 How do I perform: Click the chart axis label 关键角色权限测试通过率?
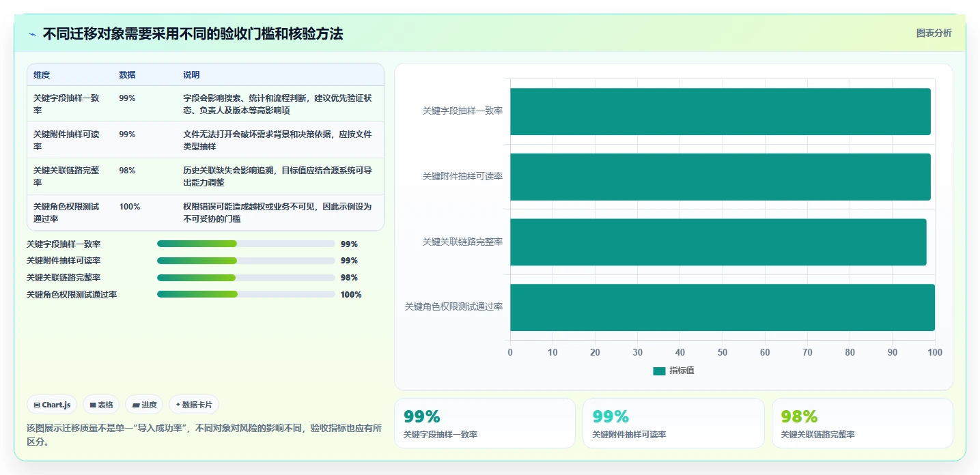tap(454, 307)
